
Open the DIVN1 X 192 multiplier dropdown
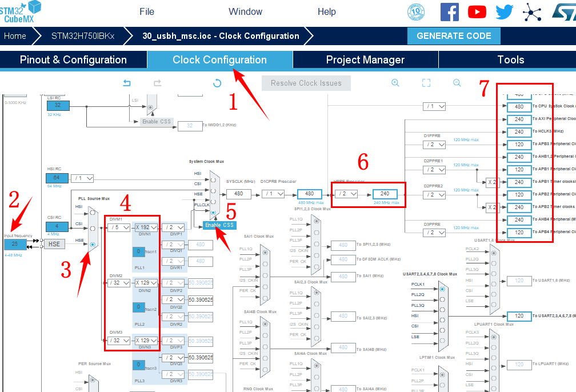146,227
